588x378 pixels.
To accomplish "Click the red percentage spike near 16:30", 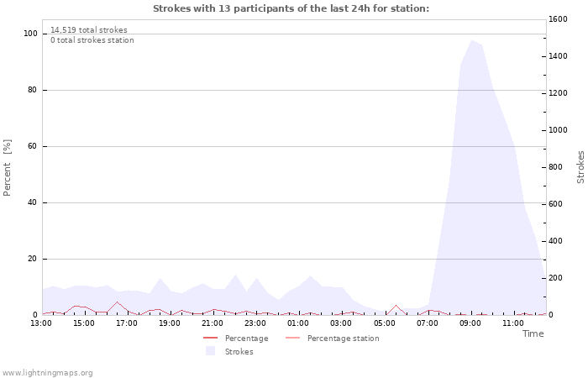I will [x=118, y=302].
